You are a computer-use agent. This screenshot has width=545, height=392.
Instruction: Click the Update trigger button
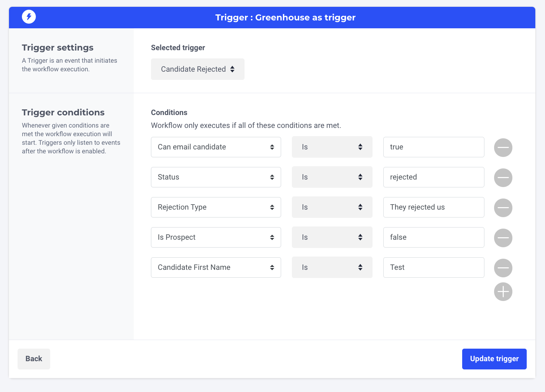tap(494, 359)
